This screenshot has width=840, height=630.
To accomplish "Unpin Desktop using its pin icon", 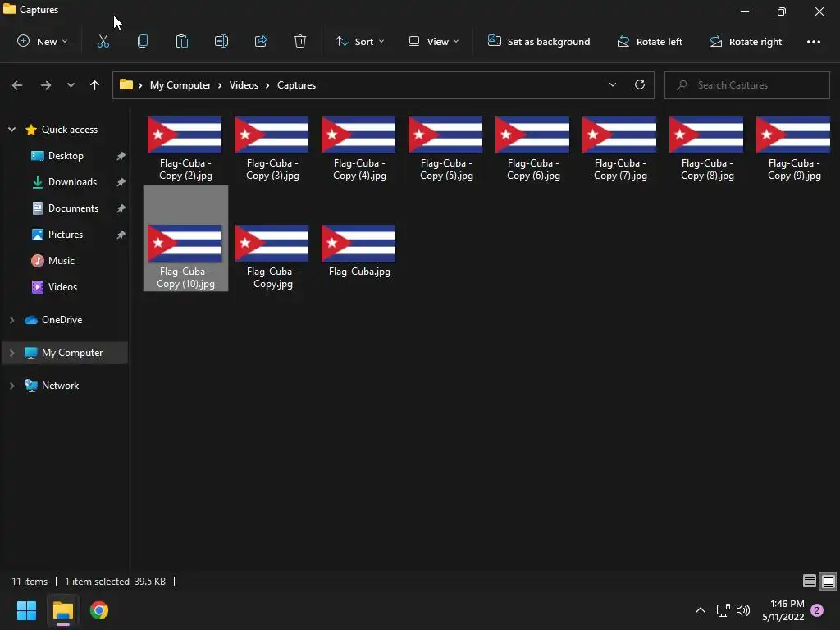I will (x=121, y=156).
